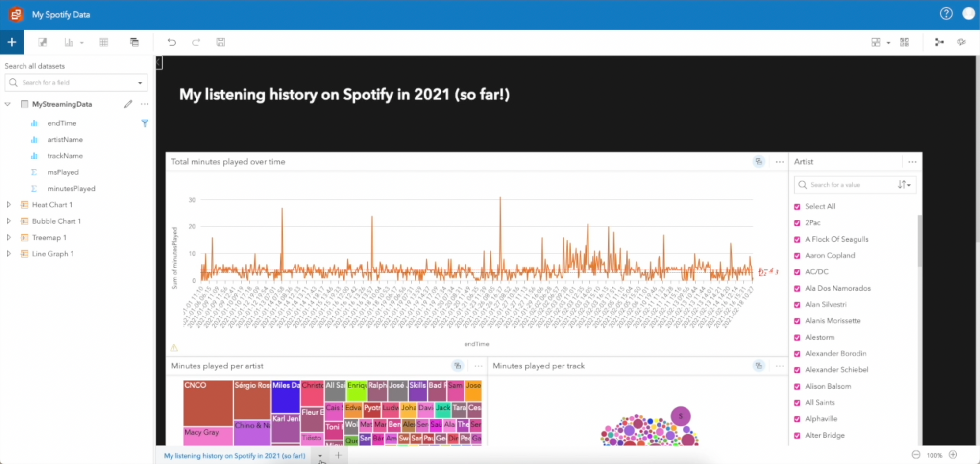Viewport: 980px width, 464px height.
Task: Zoom out with the minus button
Action: [x=916, y=455]
